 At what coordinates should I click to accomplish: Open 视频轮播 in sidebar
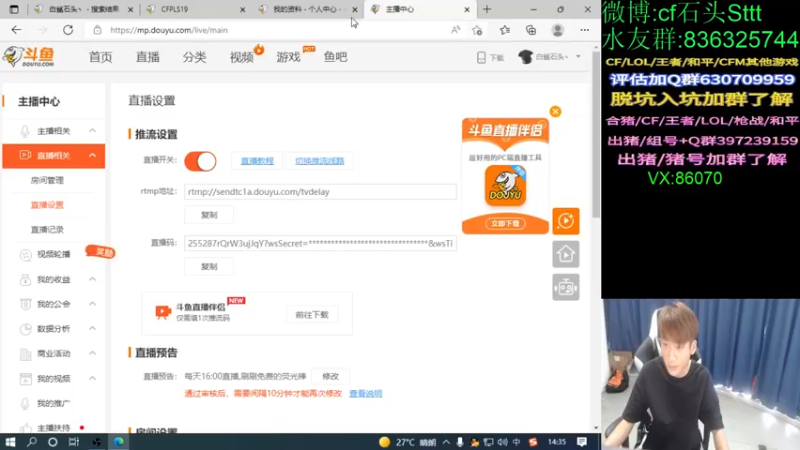point(54,254)
